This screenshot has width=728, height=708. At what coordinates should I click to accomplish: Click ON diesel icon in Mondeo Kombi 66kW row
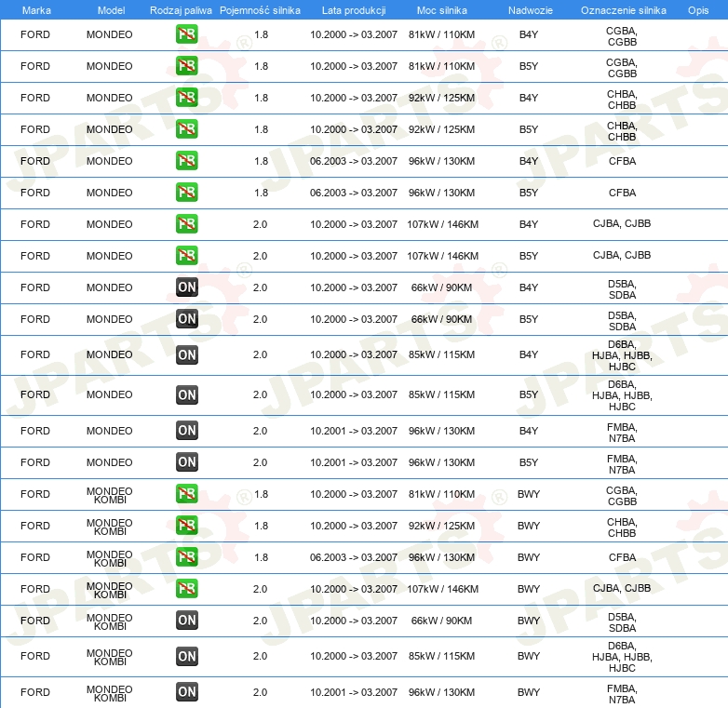point(186,621)
